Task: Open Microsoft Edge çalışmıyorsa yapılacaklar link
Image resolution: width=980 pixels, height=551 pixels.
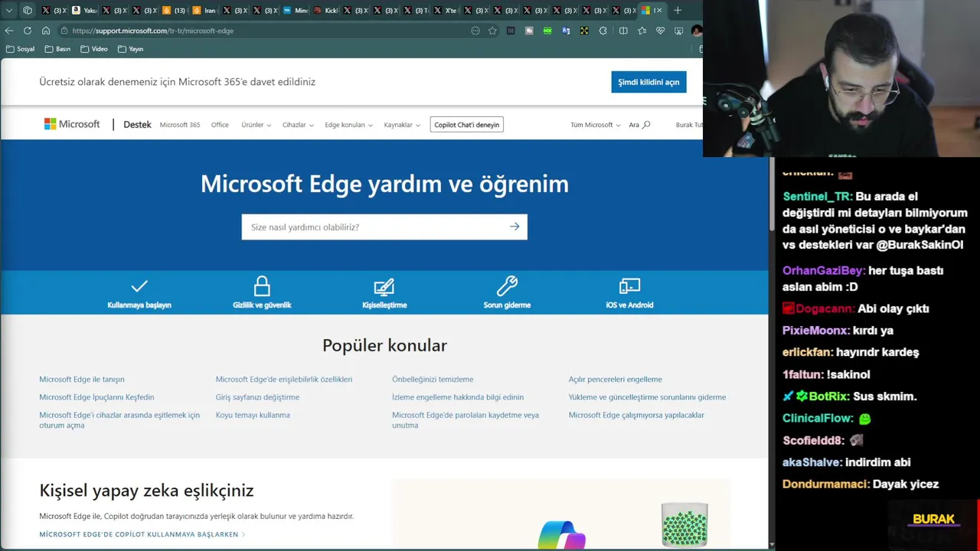Action: click(636, 415)
